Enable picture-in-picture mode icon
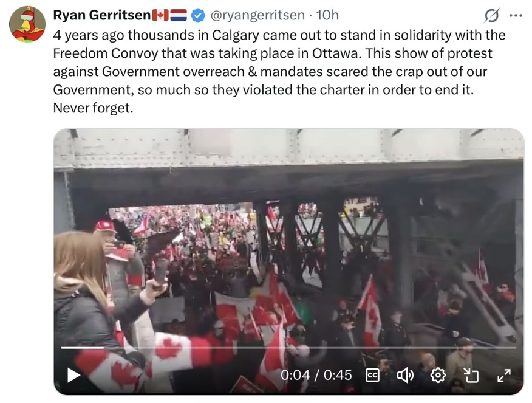Screen dimensions: 532x403 tap(471, 376)
